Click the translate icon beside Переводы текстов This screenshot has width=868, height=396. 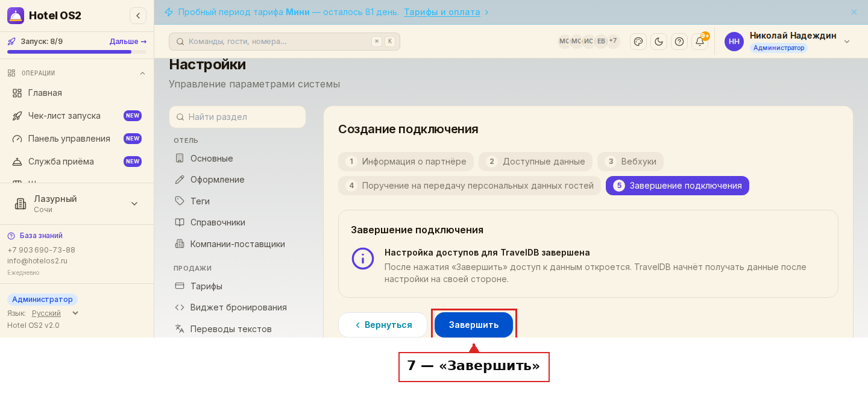pos(180,328)
